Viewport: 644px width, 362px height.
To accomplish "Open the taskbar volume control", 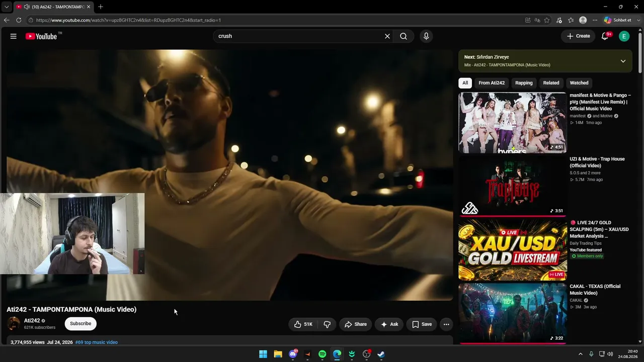I will pos(610,354).
